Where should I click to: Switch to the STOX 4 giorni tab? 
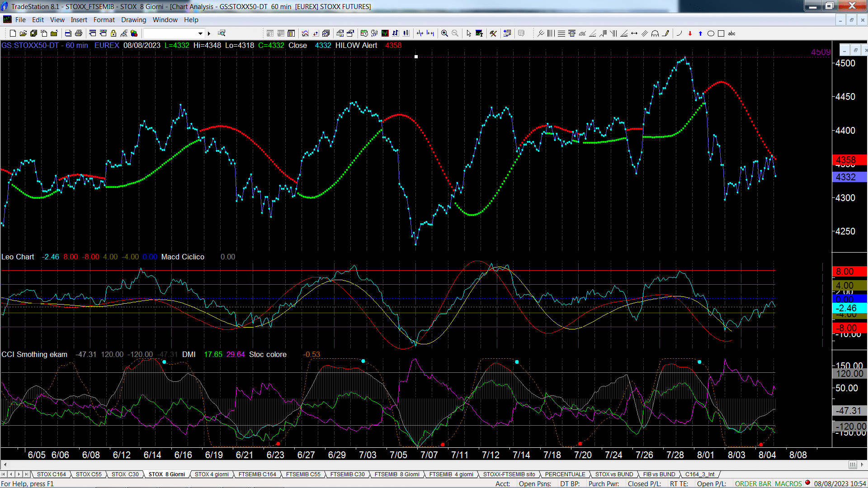coord(212,474)
